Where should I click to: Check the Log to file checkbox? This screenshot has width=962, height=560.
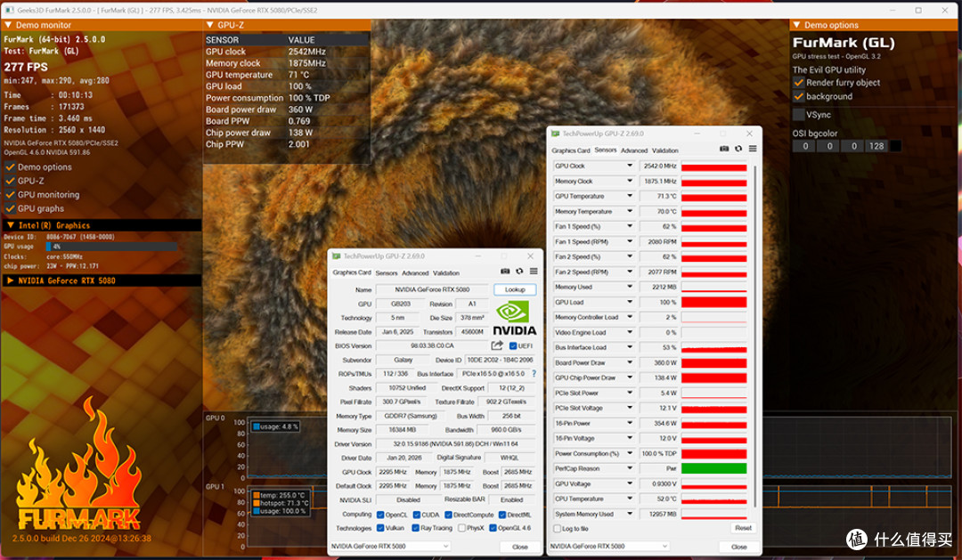pyautogui.click(x=557, y=529)
